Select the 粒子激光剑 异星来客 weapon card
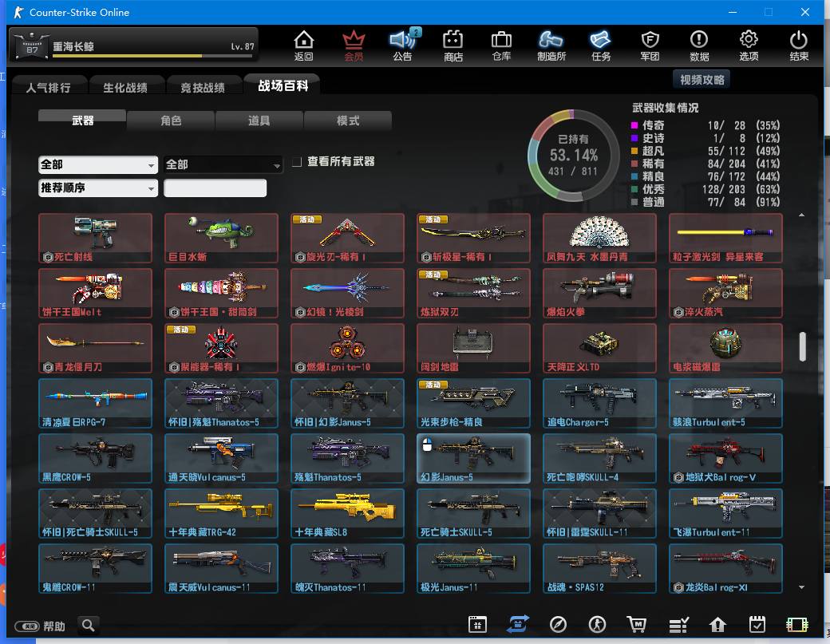The width and height of the screenshot is (830, 644). [x=725, y=238]
